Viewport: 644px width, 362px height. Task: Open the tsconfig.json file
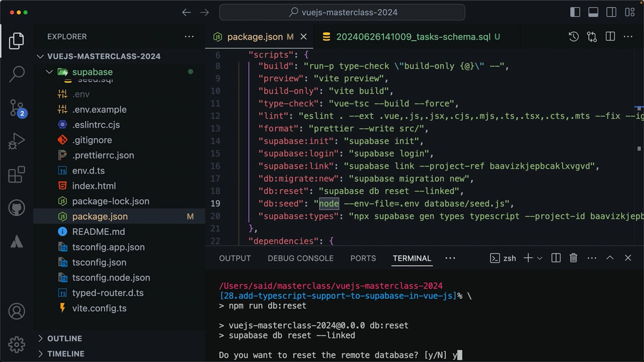pos(119,262)
